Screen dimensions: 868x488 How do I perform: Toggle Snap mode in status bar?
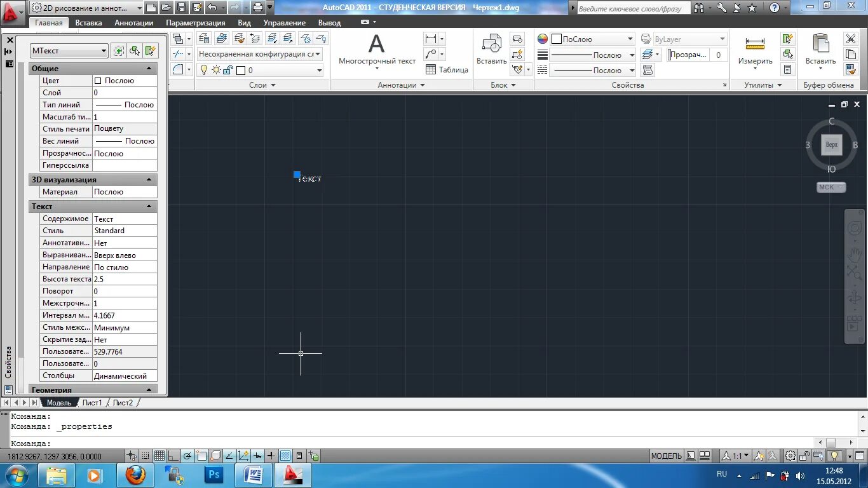146,456
